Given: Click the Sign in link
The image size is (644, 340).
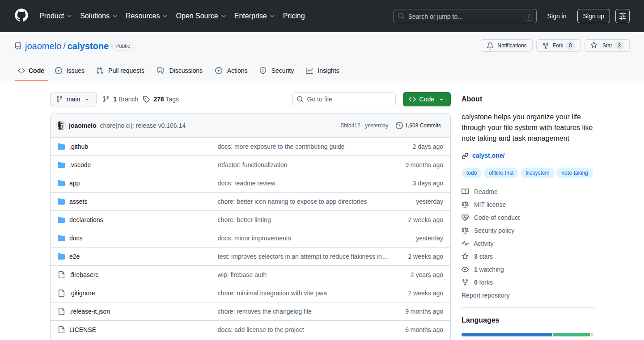Looking at the screenshot, I should [557, 16].
